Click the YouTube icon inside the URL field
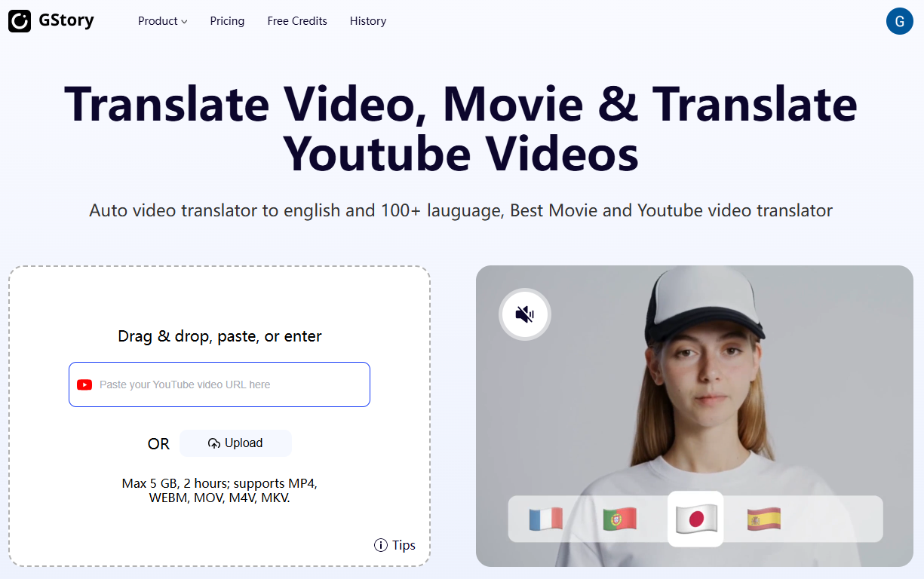 (84, 384)
